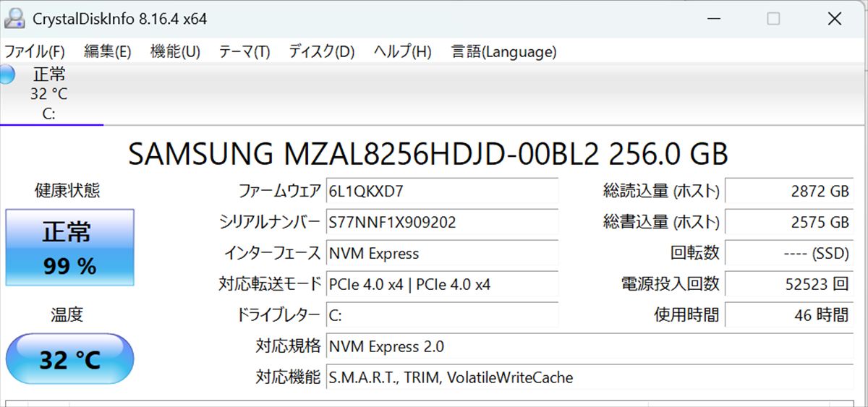Select the C: drive tab showing 32 °C

coord(51,94)
